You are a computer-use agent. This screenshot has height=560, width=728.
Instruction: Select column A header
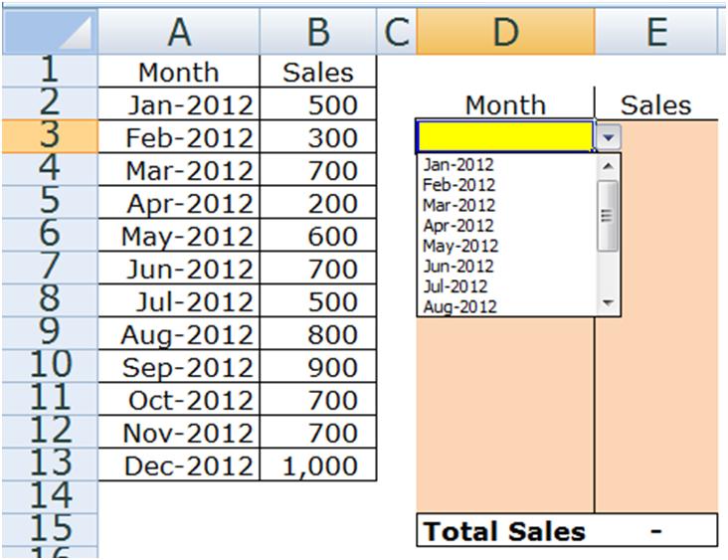click(178, 32)
